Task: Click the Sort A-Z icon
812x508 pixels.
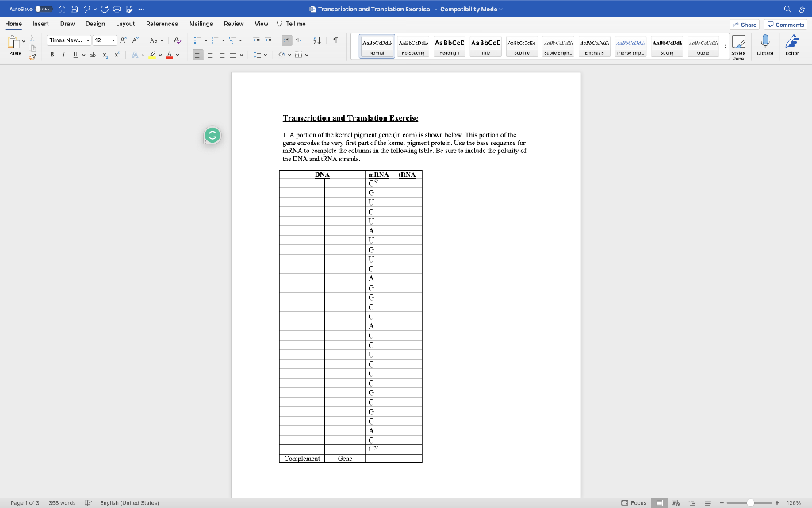Action: point(317,40)
